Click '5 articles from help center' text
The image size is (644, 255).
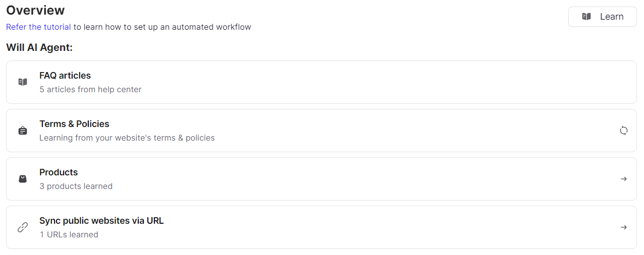pyautogui.click(x=90, y=90)
